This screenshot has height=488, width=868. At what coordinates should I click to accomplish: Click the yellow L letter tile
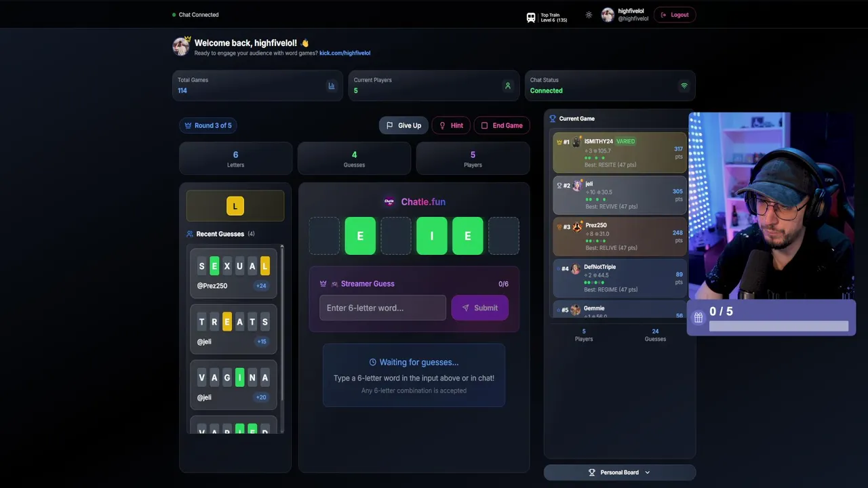[x=235, y=206]
